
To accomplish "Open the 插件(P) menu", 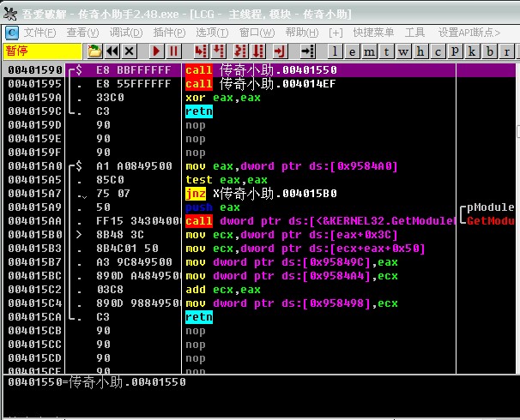I will tap(169, 33).
